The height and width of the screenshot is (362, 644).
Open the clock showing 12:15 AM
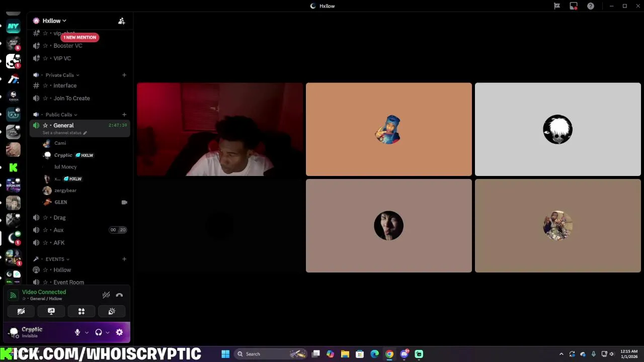(629, 354)
